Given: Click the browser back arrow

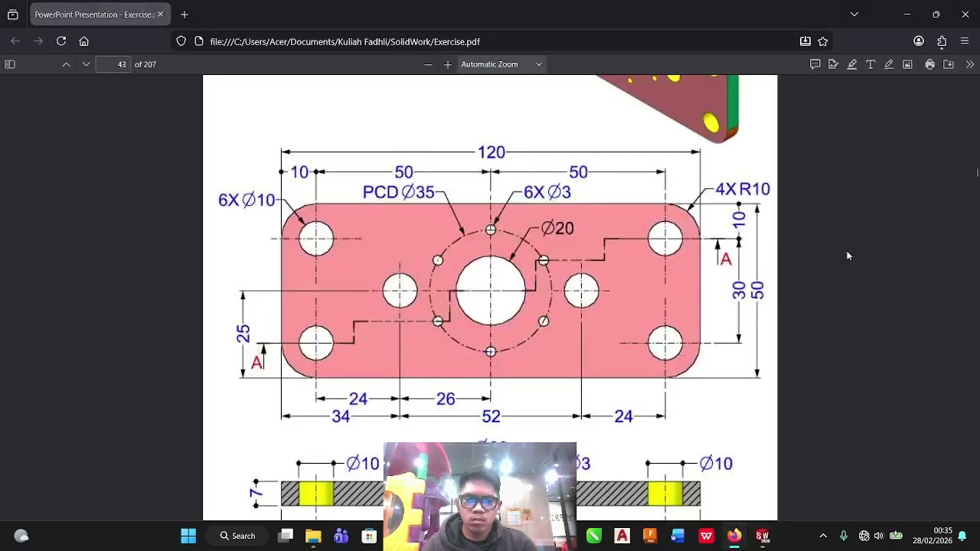Looking at the screenshot, I should pos(15,41).
